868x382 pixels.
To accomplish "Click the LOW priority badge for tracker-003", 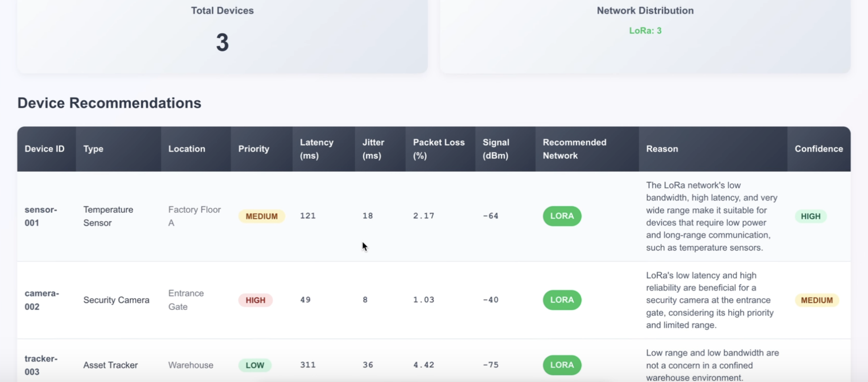I will click(x=255, y=365).
